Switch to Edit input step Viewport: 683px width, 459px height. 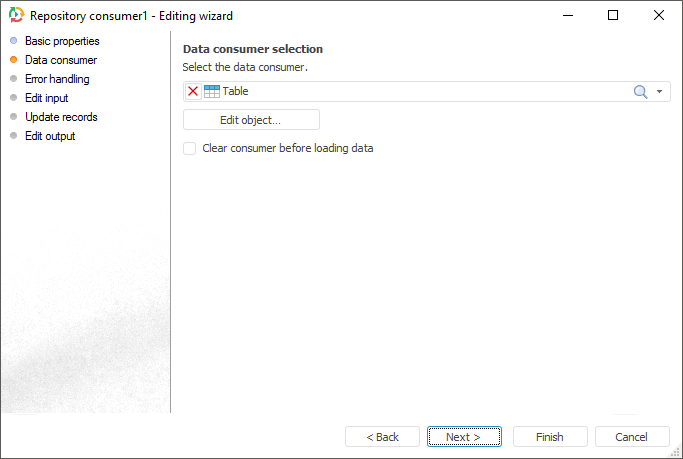point(46,98)
